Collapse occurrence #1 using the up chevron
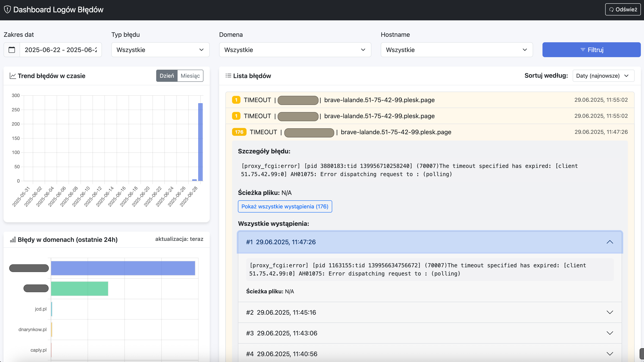The width and height of the screenshot is (644, 362). (x=610, y=242)
